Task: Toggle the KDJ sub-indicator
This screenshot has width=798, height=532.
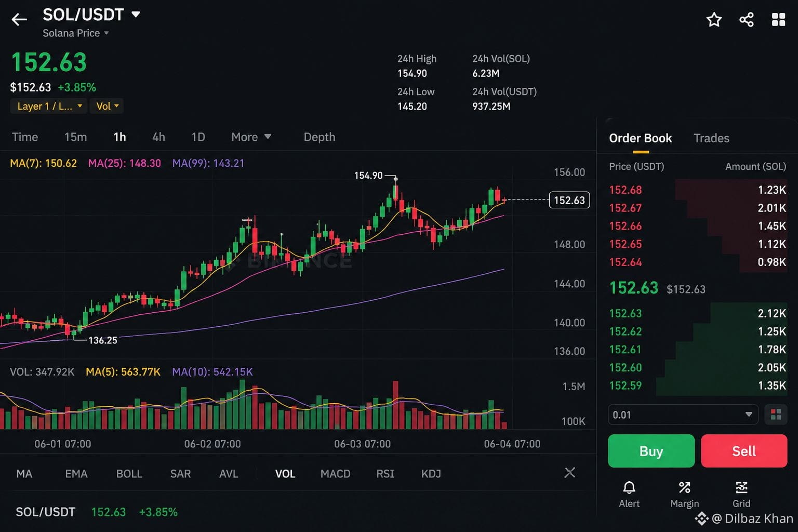Action: [x=431, y=474]
